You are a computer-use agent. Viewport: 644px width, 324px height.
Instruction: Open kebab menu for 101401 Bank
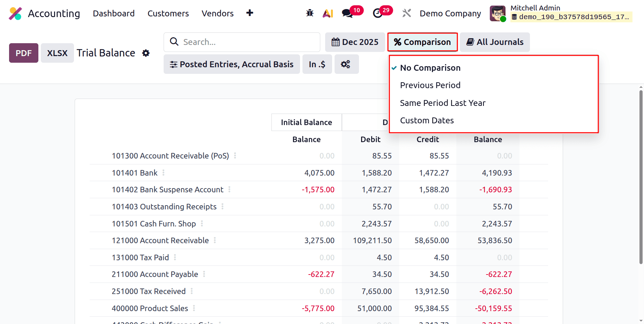pos(163,173)
